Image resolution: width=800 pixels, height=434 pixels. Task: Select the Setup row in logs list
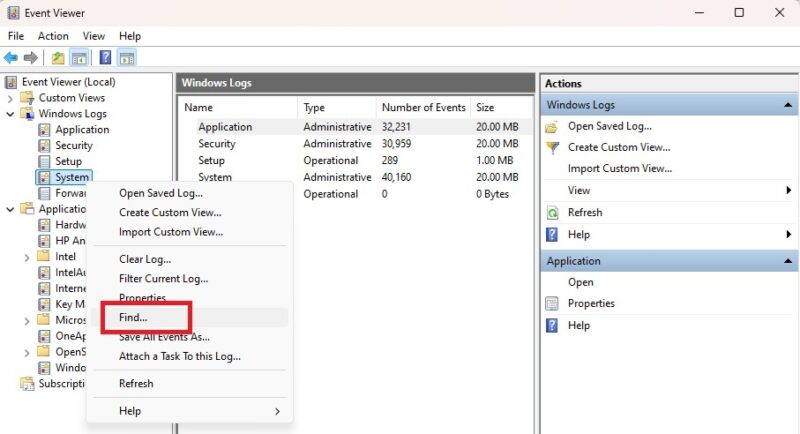coord(356,161)
